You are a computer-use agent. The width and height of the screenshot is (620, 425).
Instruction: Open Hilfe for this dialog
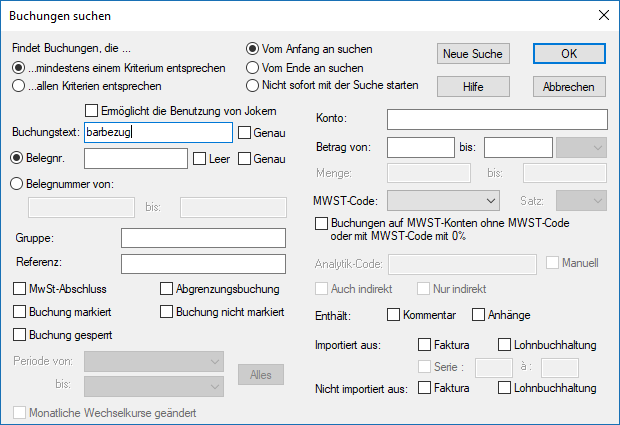coord(473,87)
